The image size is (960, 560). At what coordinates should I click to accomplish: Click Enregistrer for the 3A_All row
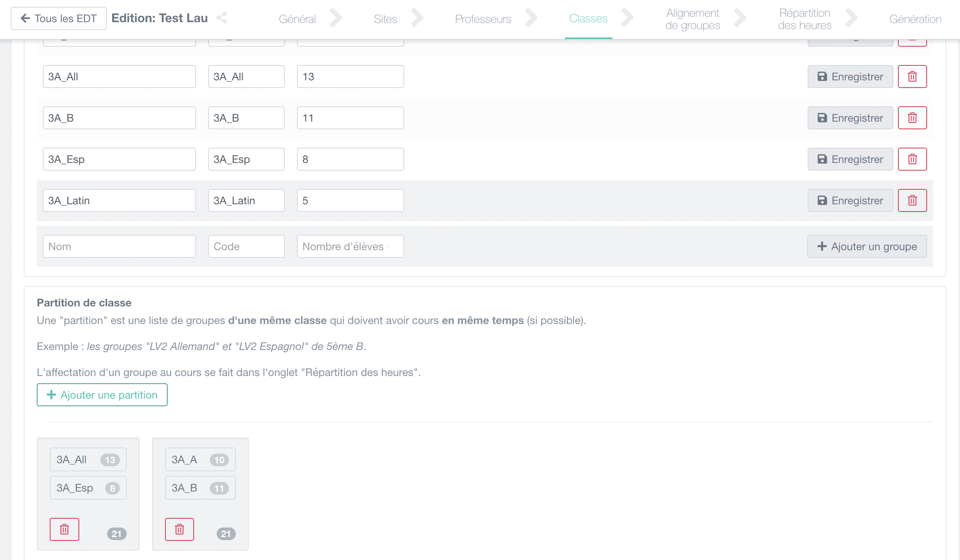point(850,77)
